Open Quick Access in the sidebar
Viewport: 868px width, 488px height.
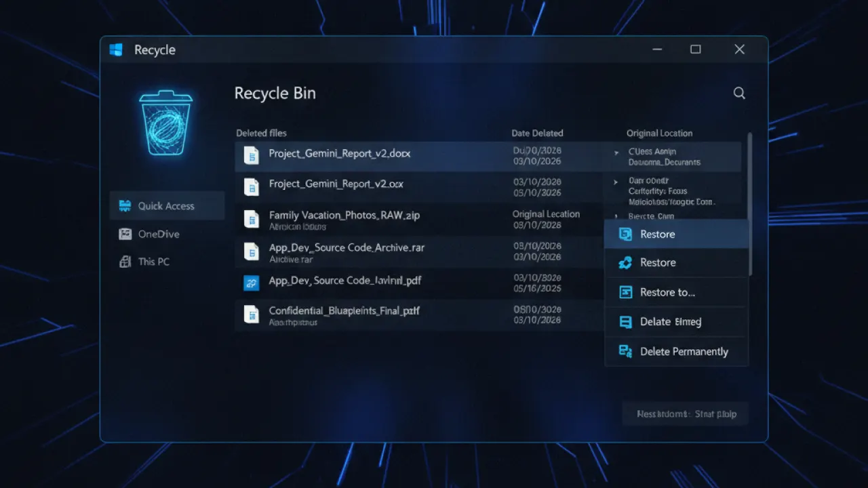[x=167, y=205]
